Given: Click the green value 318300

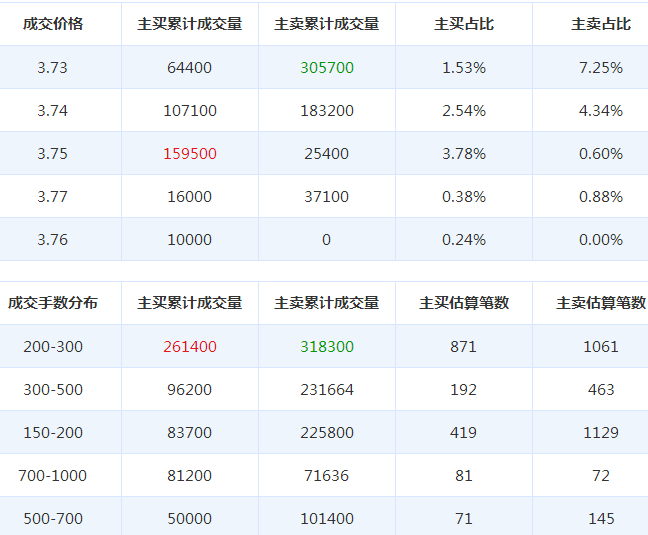Looking at the screenshot, I should 327,346.
